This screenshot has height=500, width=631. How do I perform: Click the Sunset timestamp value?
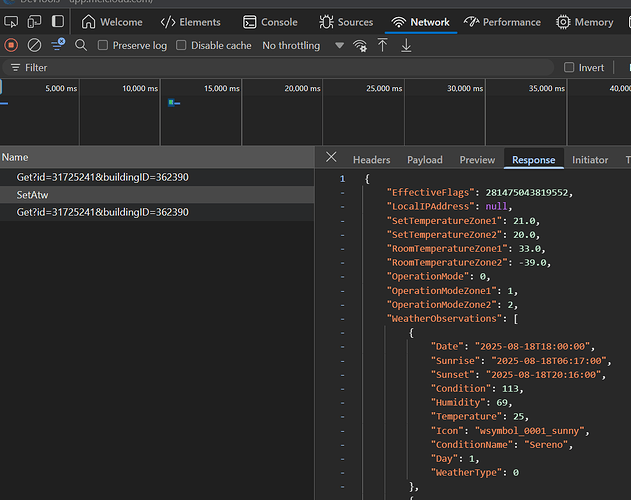click(543, 375)
